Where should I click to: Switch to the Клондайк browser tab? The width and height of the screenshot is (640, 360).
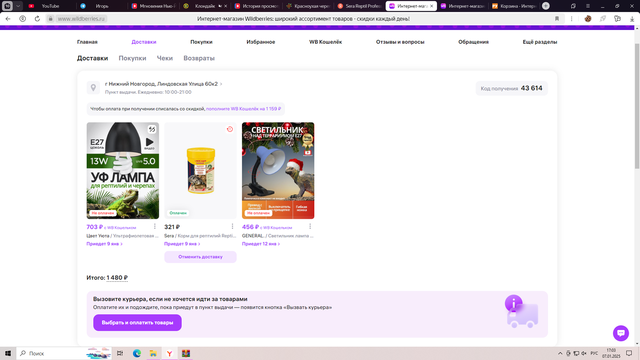click(204, 6)
